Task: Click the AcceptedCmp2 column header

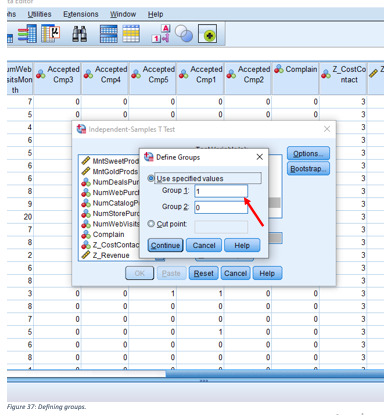Action: click(248, 78)
